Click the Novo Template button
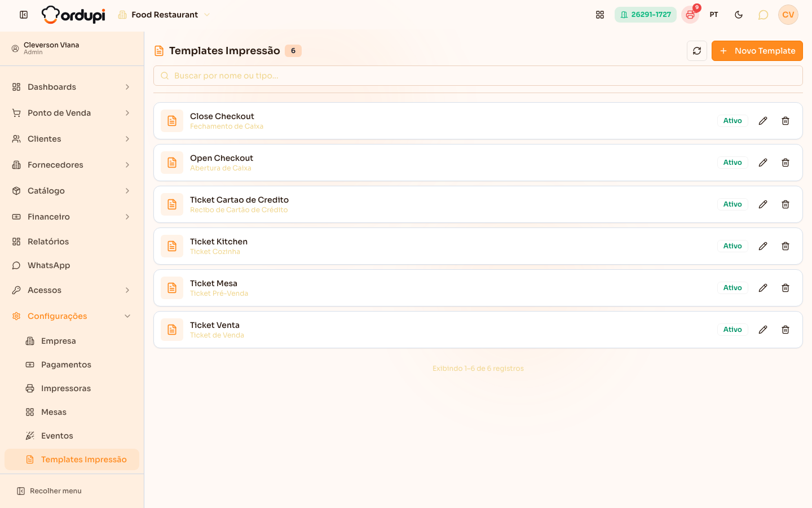This screenshot has height=508, width=812. coord(757,51)
